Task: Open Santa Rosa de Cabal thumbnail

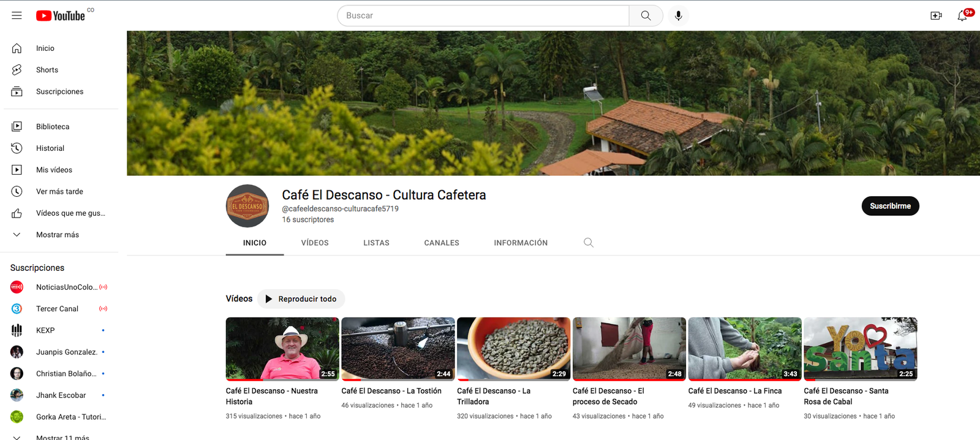Action: 861,349
